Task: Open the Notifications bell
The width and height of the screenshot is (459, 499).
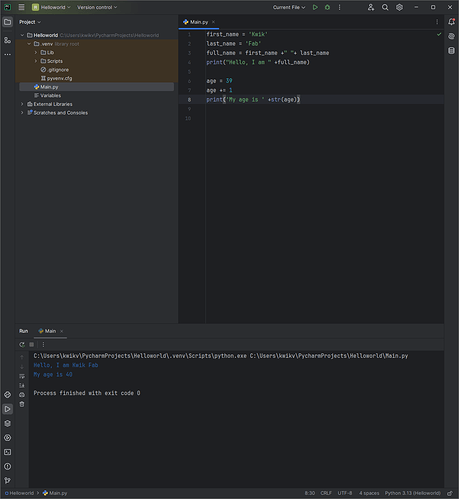Action: coord(451,22)
